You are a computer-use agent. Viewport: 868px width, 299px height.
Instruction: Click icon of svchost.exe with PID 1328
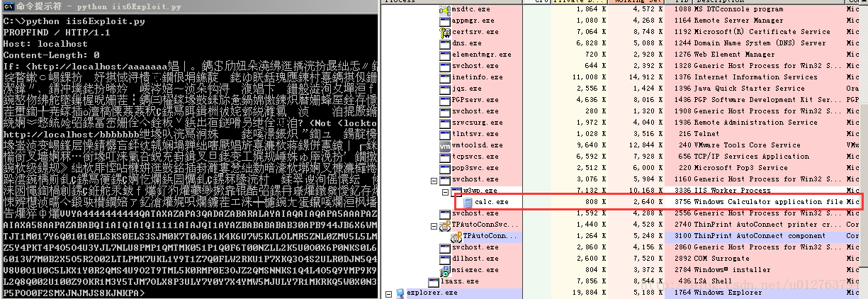click(x=445, y=66)
